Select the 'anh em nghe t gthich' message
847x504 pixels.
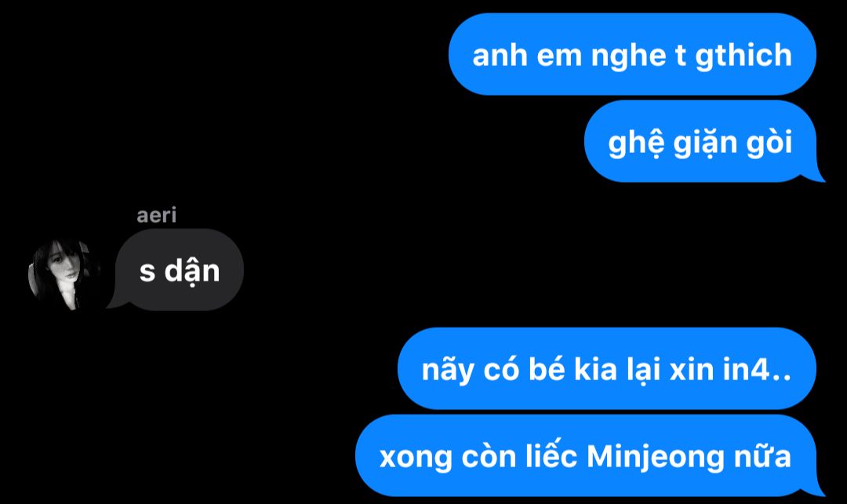coord(632,55)
